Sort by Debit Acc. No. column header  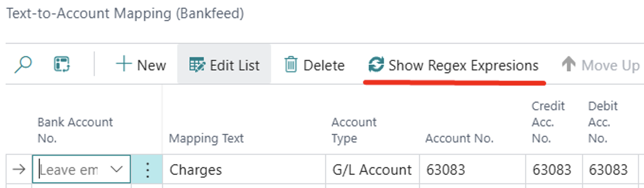coord(603,122)
